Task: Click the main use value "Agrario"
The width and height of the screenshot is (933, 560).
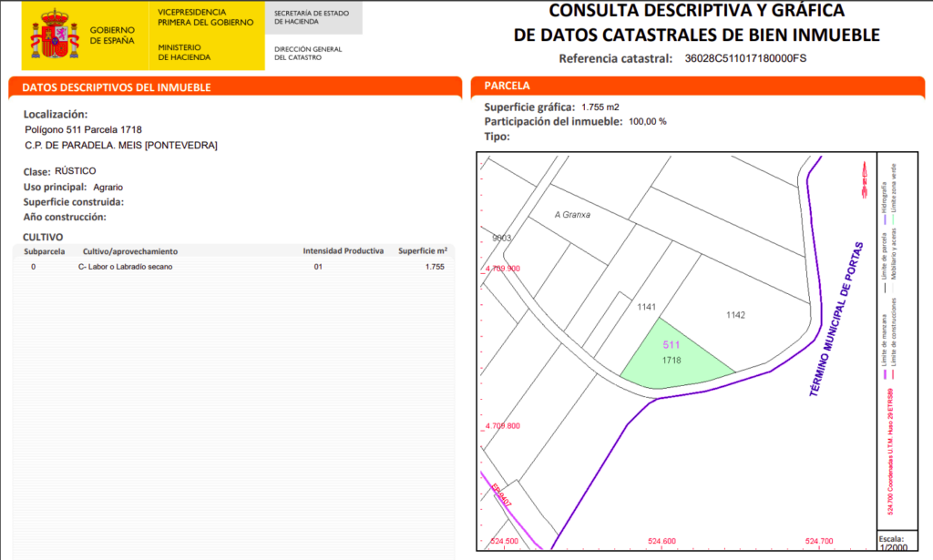Action: (108, 188)
